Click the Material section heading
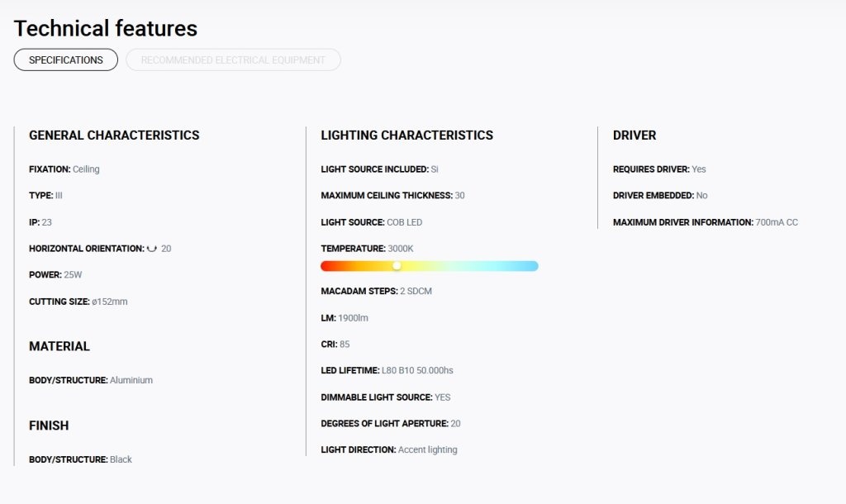This screenshot has width=846, height=504. click(59, 346)
